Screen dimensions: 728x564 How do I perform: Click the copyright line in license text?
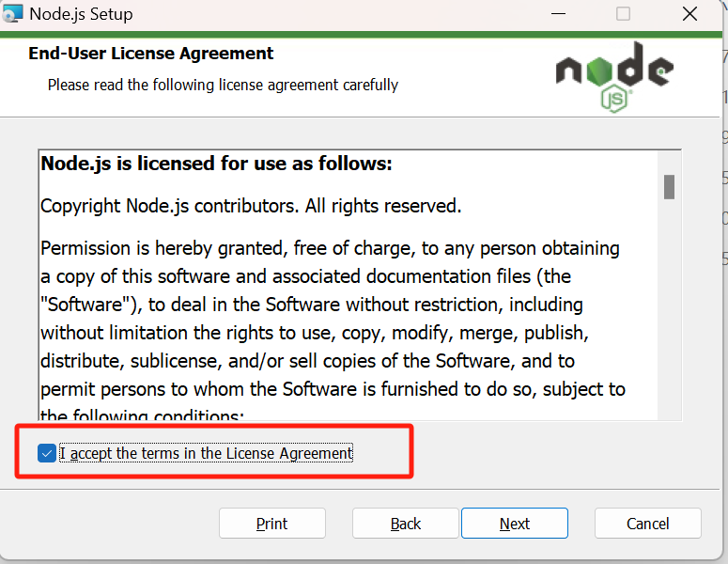click(x=251, y=206)
